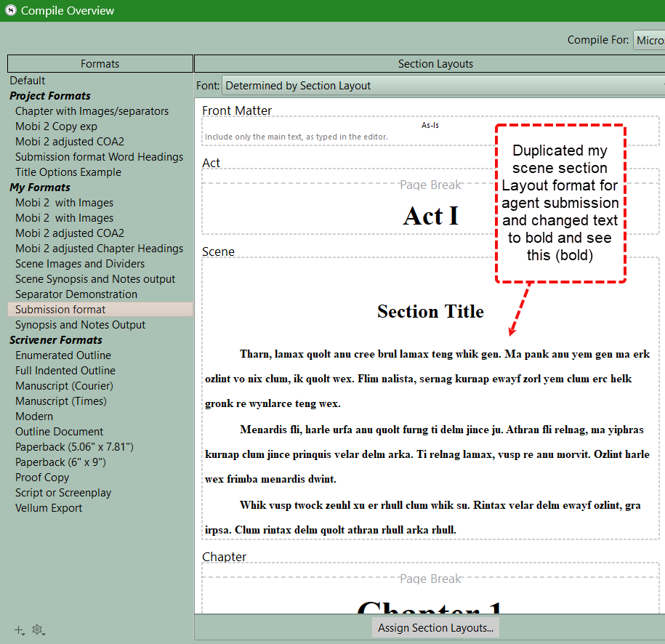Image resolution: width=665 pixels, height=644 pixels.
Task: Select the Submission format entry
Action: click(x=60, y=310)
